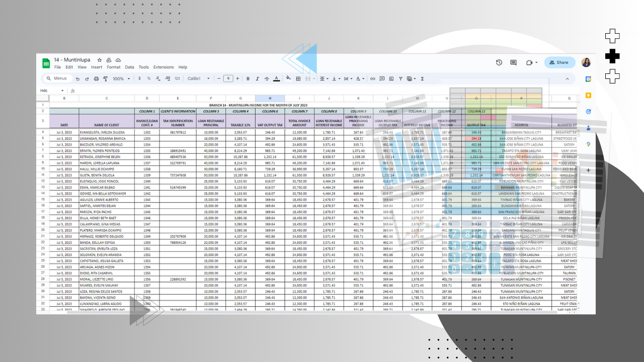Click the move to folder icon
The image size is (644, 362).
[x=109, y=60]
